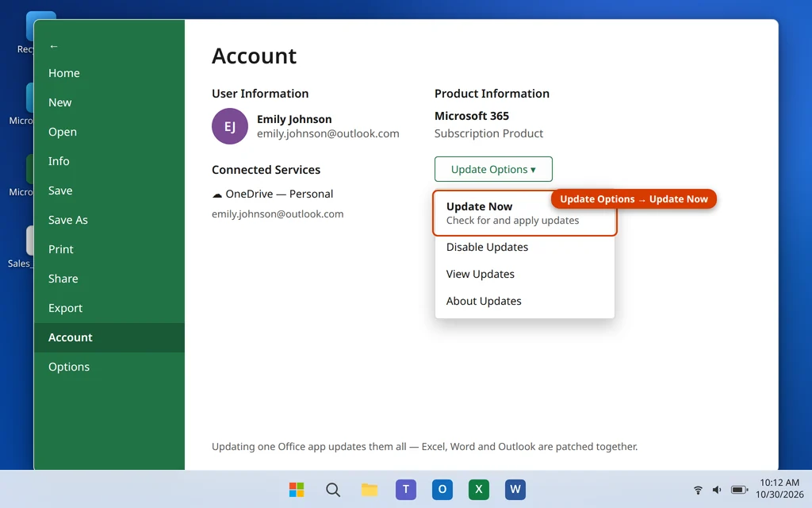Click the EJ user avatar
The width and height of the screenshot is (812, 508).
coord(230,126)
